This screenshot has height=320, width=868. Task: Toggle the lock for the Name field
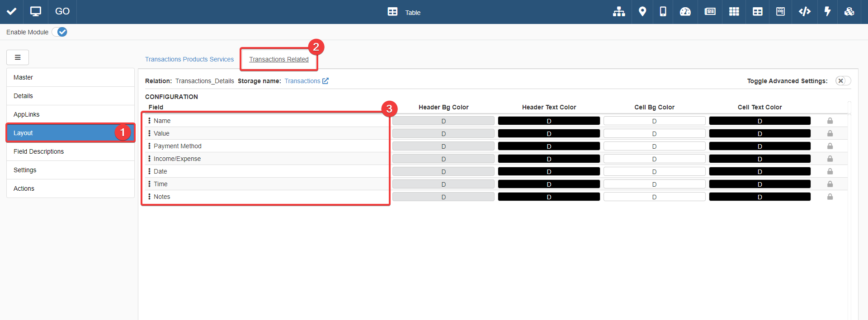coord(830,121)
